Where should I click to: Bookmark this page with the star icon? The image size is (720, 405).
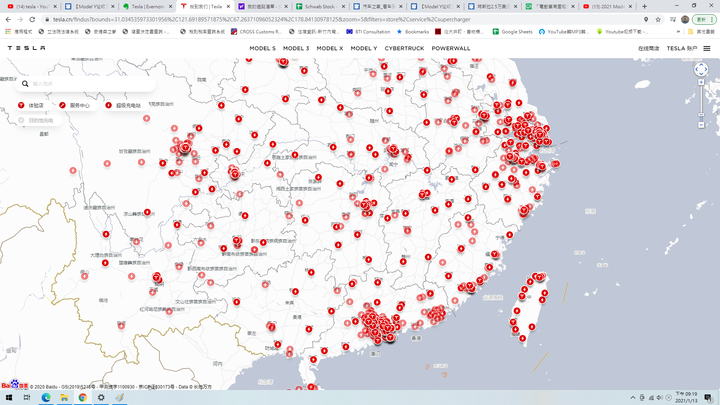coord(658,19)
